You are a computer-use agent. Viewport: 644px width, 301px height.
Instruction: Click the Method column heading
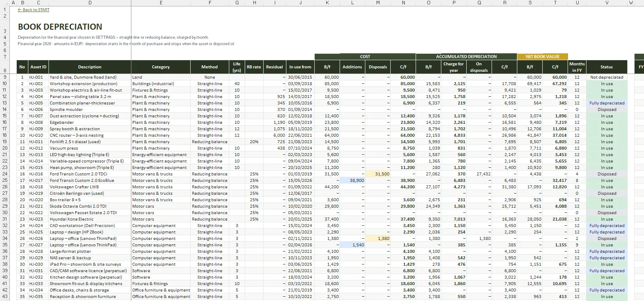[210, 67]
